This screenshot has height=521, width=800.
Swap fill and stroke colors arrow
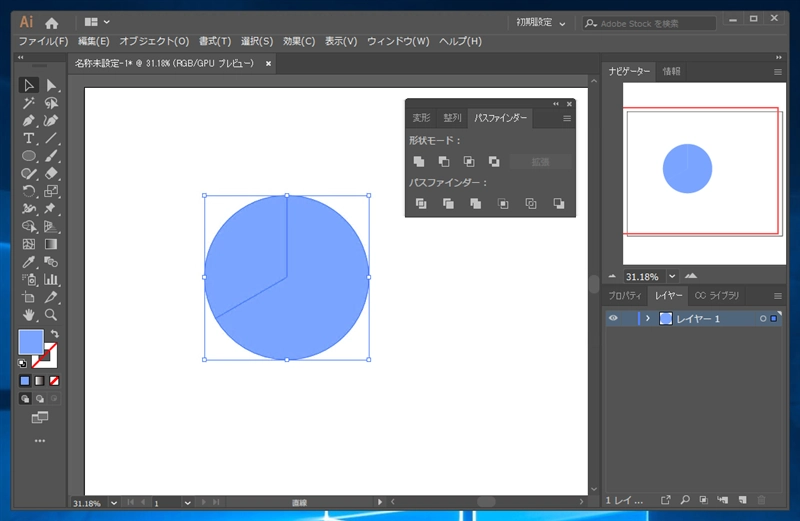click(55, 334)
